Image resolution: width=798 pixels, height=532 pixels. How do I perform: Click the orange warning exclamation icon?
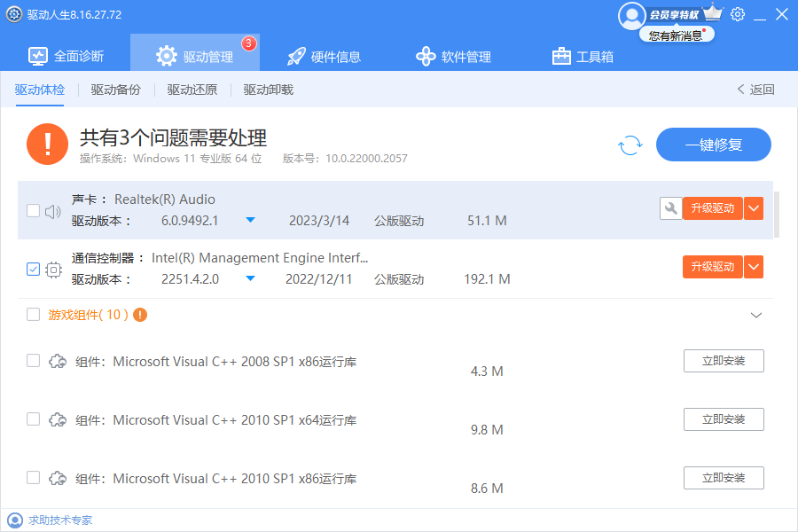(47, 144)
